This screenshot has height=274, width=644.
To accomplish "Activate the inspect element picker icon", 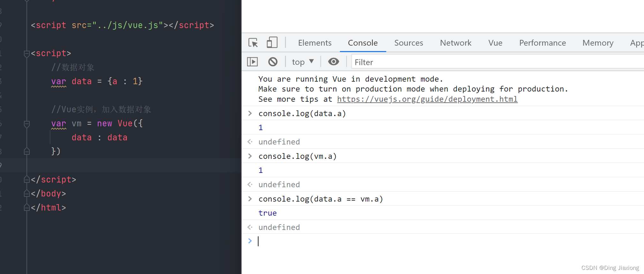I will 253,43.
